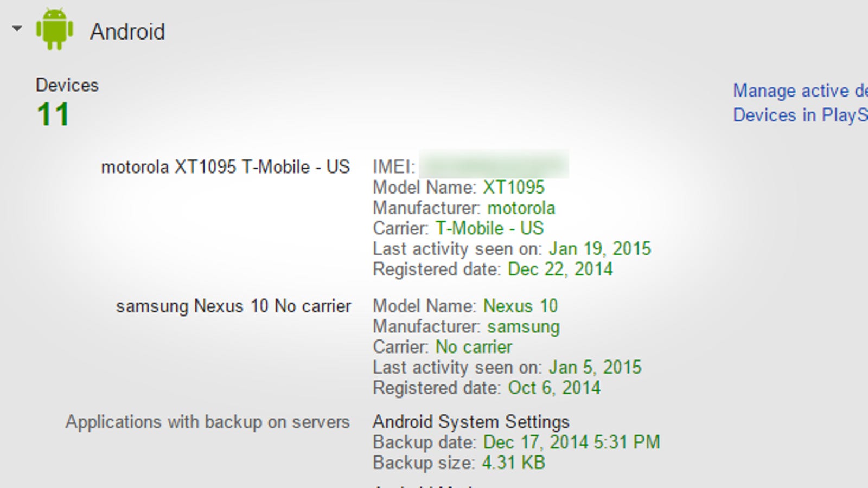Click the blurred IMEI value
The width and height of the screenshot is (868, 488).
[494, 164]
